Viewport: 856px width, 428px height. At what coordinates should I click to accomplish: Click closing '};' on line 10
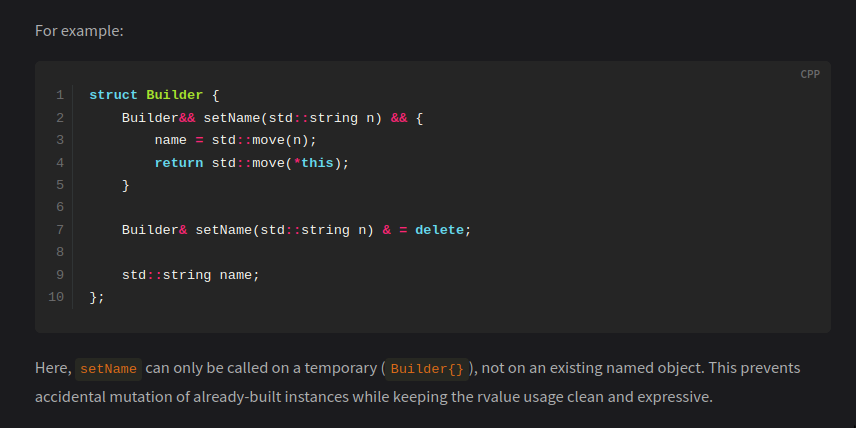point(97,297)
